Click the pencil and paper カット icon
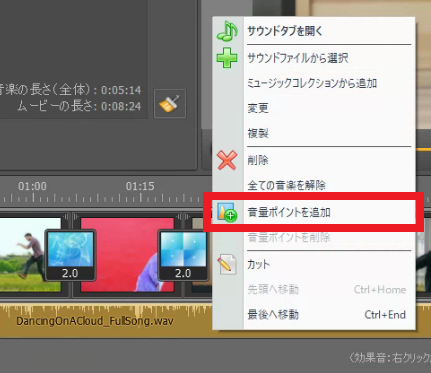Screen dimensions: 431x373 (227, 264)
